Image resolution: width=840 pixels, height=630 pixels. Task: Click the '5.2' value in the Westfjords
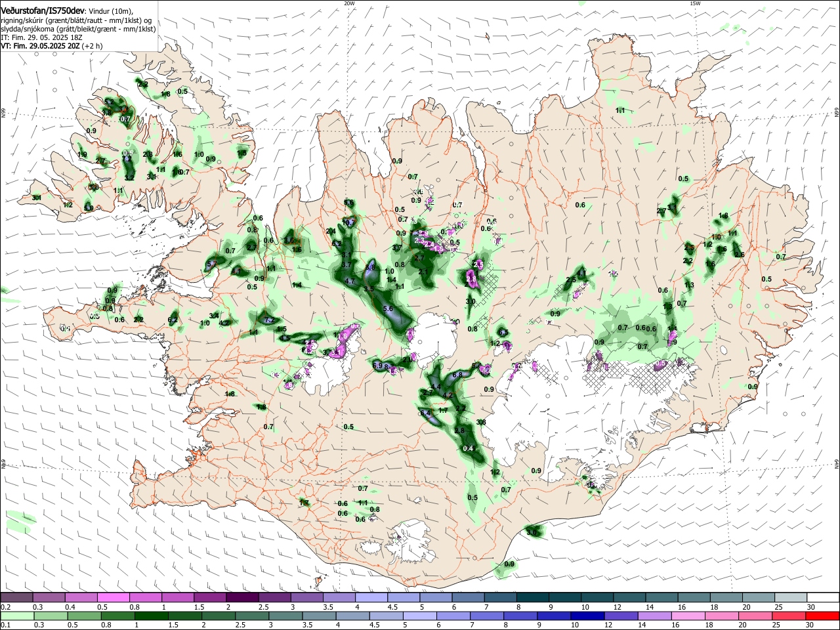[x=110, y=102]
